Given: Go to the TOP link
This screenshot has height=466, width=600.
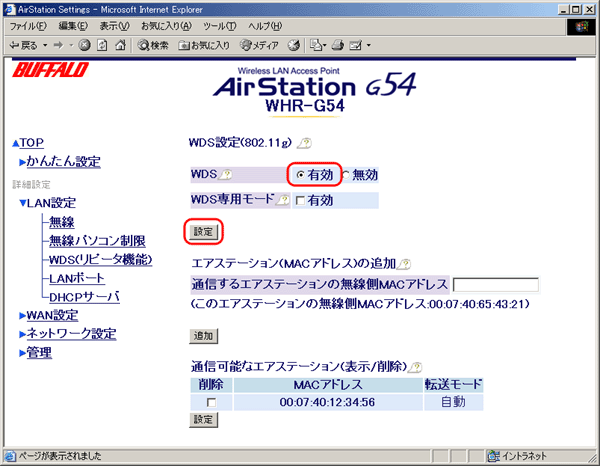Looking at the screenshot, I should [31, 143].
